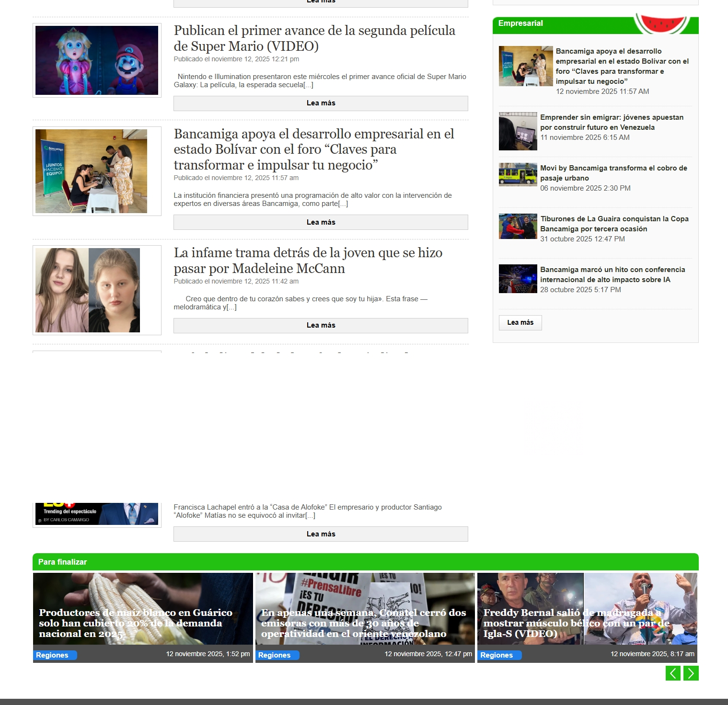Open headline La infame trama Madeleine McCann
The width and height of the screenshot is (728, 705).
click(x=308, y=261)
